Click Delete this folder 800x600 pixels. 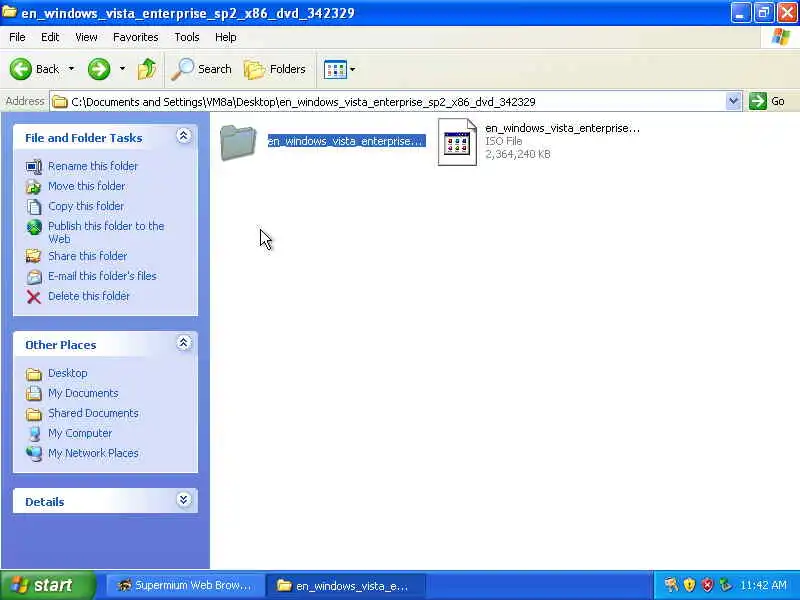coord(89,296)
